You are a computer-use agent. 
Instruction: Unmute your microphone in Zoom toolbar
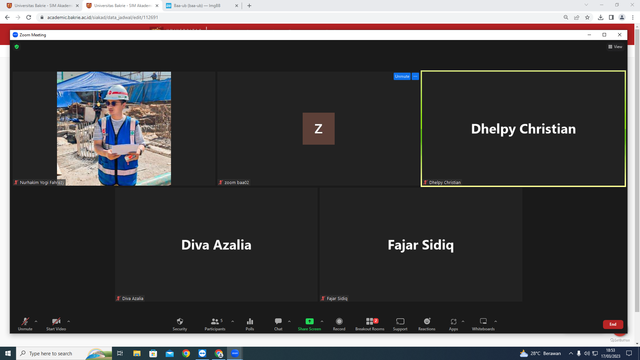click(x=25, y=324)
